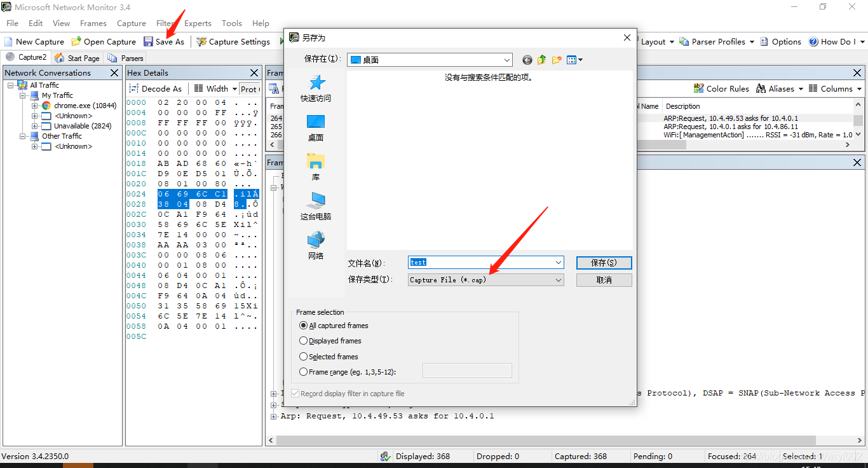Open the Tools menu
The width and height of the screenshot is (868, 468).
point(231,23)
